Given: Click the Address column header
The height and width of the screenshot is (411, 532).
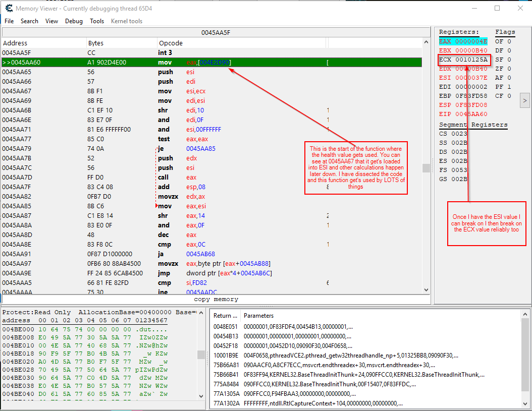Looking at the screenshot, I should [x=15, y=43].
